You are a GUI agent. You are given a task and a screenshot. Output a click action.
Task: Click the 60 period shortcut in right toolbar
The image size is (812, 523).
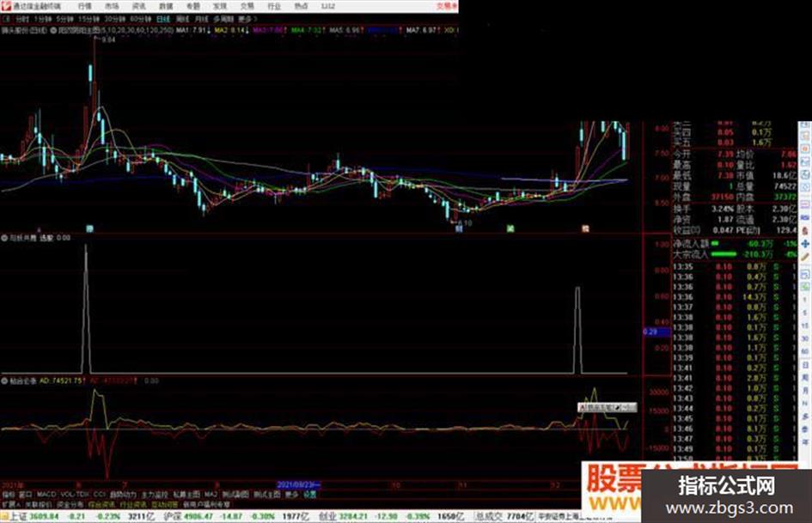805,351
